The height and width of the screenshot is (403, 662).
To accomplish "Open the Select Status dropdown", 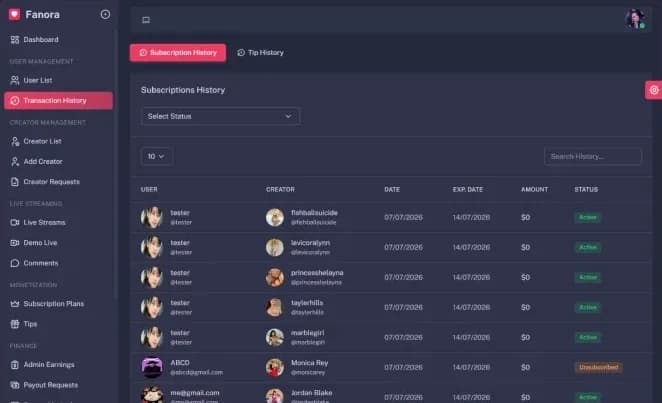I will [220, 116].
